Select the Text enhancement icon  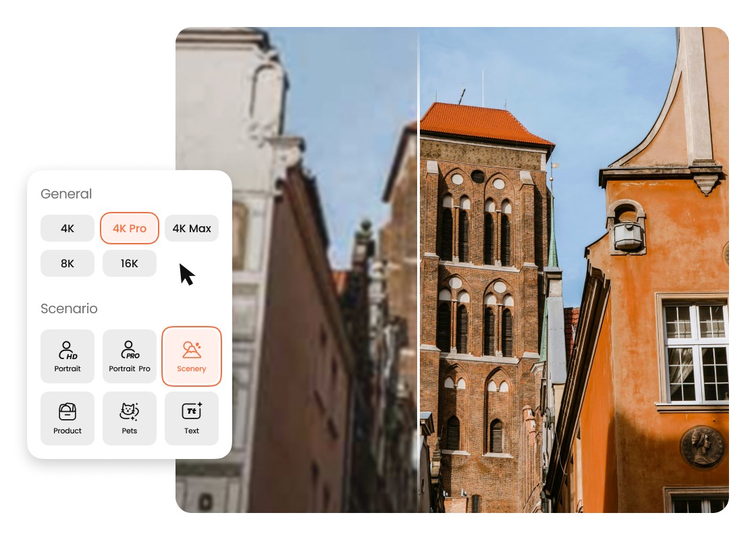(192, 411)
